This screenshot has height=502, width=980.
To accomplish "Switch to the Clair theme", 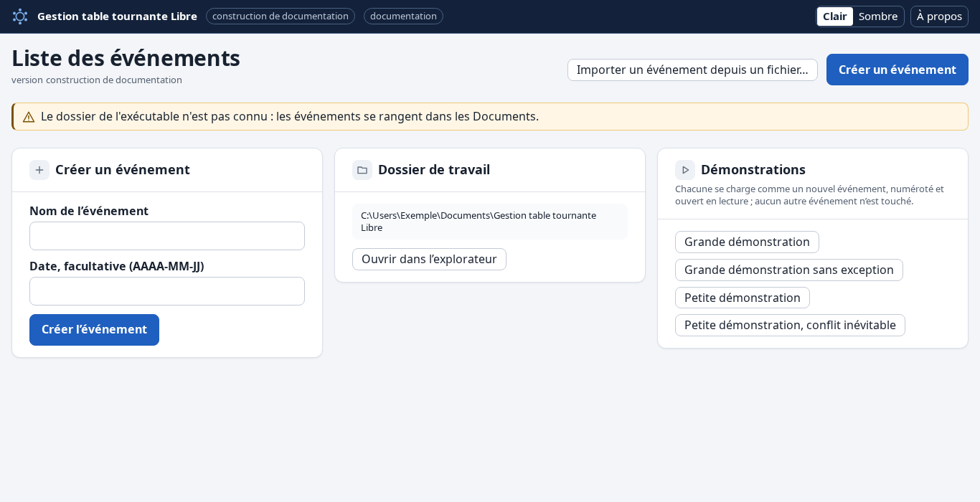I will pyautogui.click(x=835, y=16).
